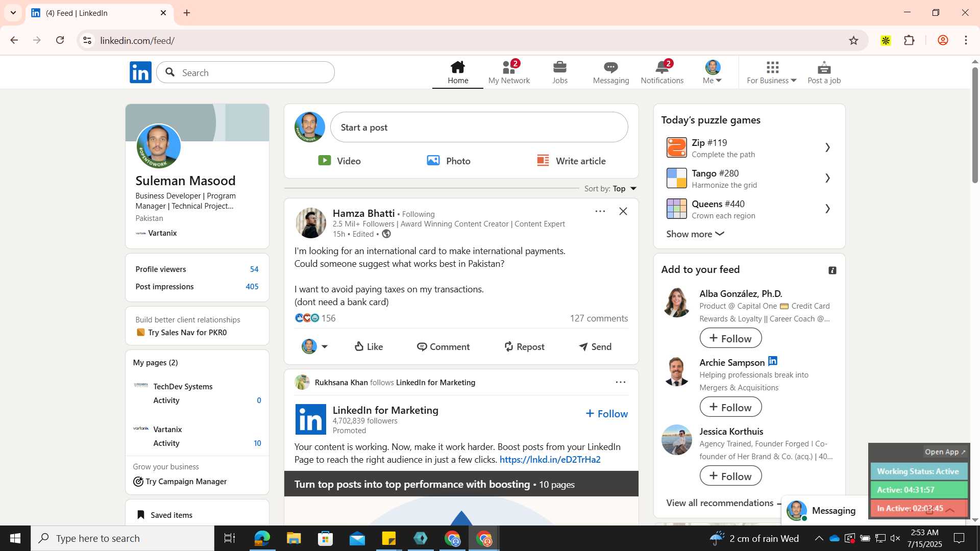Open File Explorer from the taskbar
This screenshot has width=980, height=551.
coord(293,538)
